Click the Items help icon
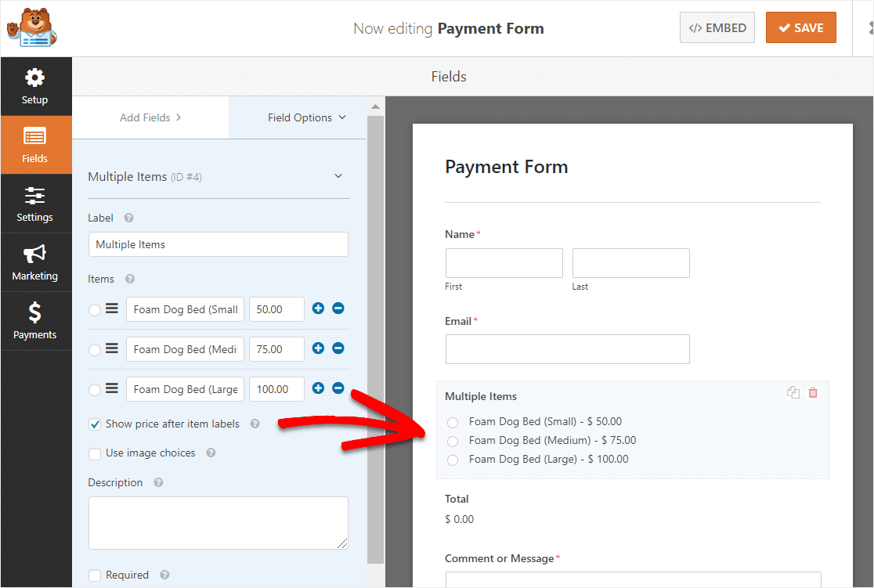Viewport: 874px width, 588px height. 130,279
